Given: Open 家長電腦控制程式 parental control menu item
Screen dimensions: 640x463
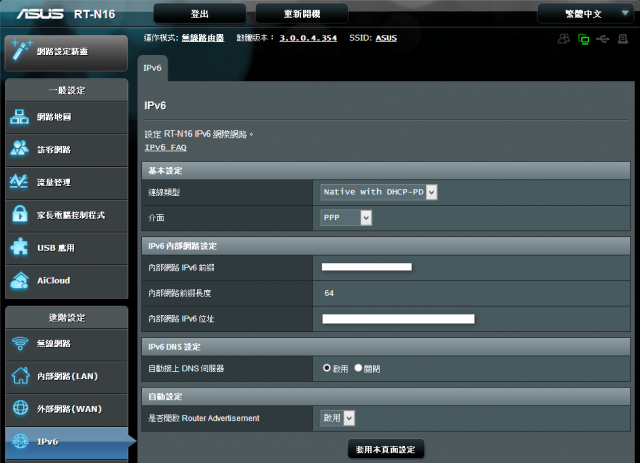Looking at the screenshot, I should point(67,215).
